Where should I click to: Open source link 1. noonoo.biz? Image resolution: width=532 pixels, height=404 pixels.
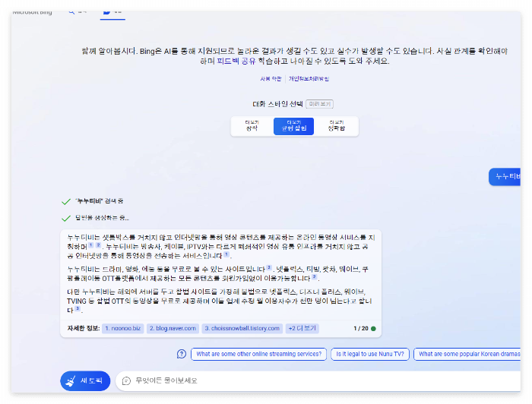123,328
